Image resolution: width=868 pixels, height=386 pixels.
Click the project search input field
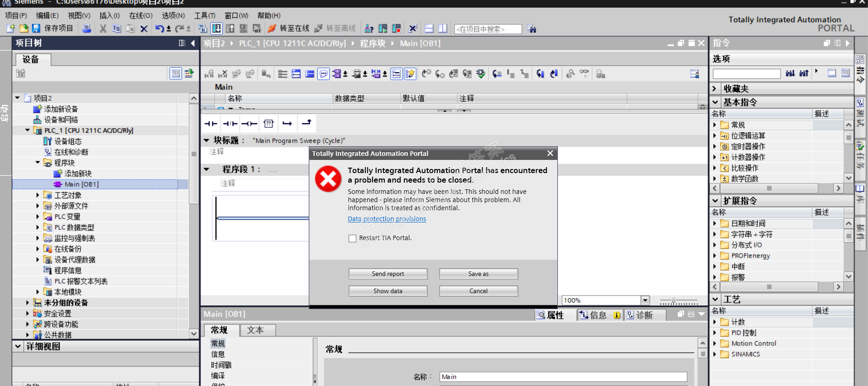(488, 29)
